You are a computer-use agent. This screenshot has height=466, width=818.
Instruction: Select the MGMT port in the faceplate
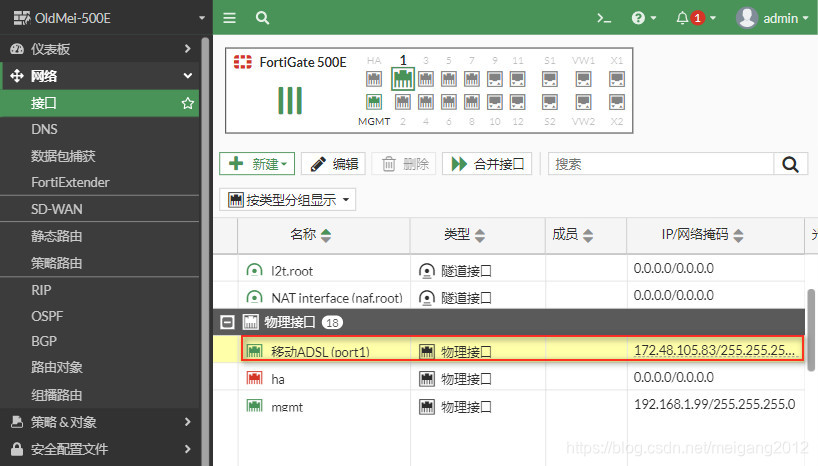pyautogui.click(x=374, y=102)
